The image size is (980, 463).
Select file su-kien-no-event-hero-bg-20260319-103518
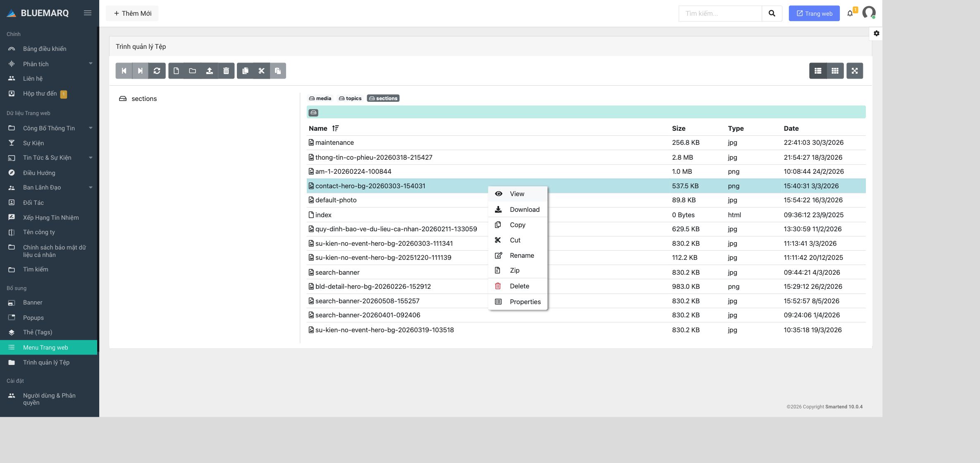[x=586, y=330]
